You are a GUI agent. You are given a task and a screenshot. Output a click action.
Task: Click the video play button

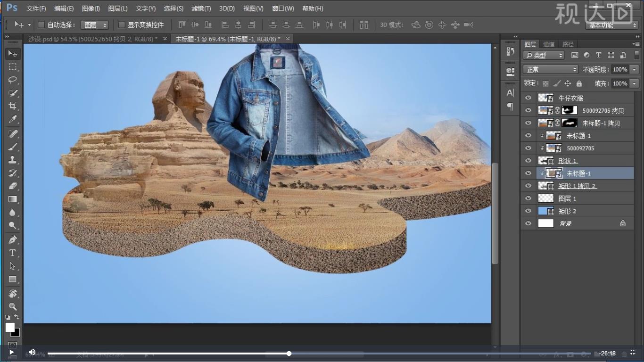[11, 352]
